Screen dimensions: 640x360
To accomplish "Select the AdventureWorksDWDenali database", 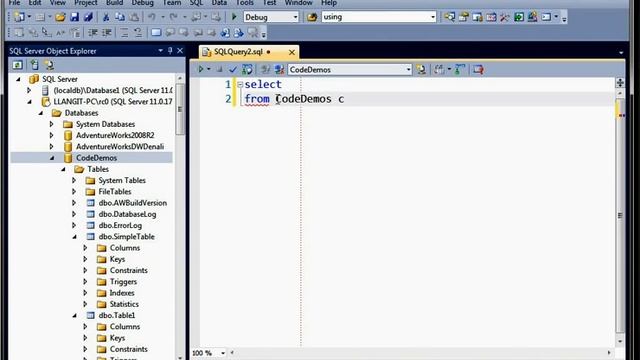I will tap(120, 147).
